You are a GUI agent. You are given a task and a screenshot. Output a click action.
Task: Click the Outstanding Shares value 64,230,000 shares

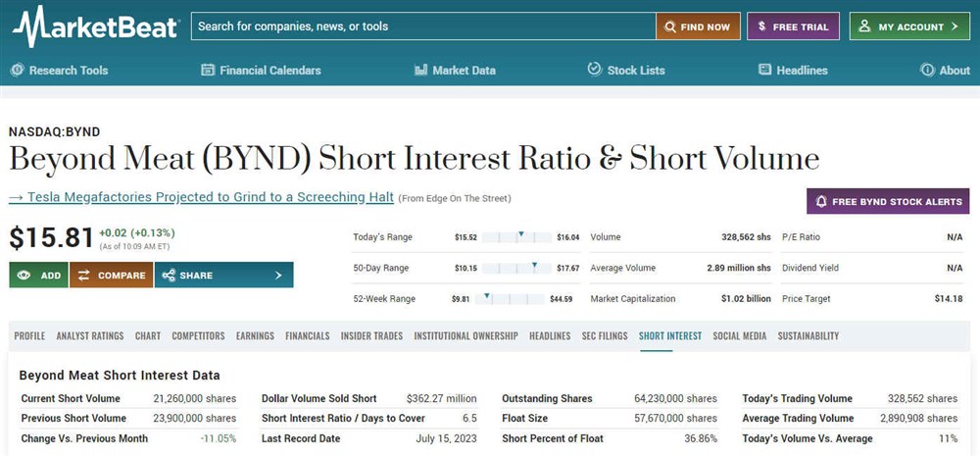point(675,398)
